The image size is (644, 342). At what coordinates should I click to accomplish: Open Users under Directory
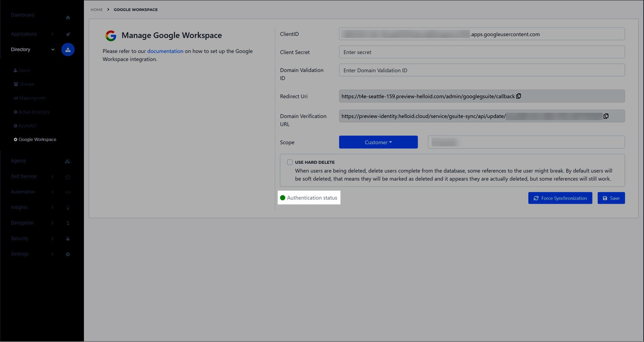click(x=22, y=70)
